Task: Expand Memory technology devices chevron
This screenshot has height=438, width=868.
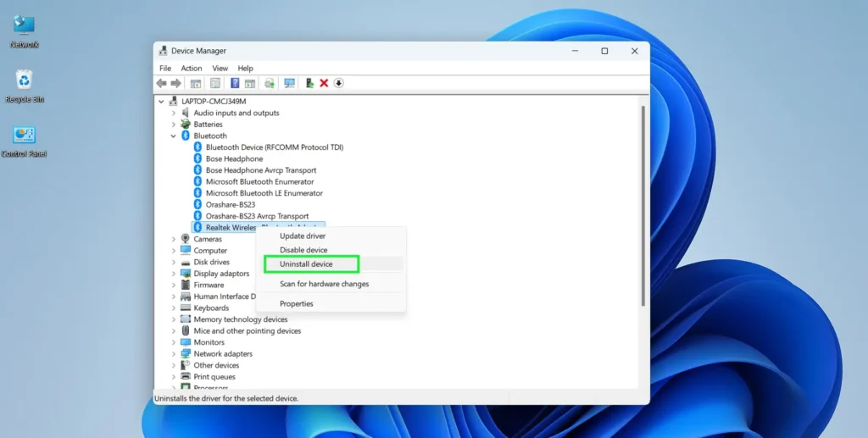Action: tap(173, 319)
